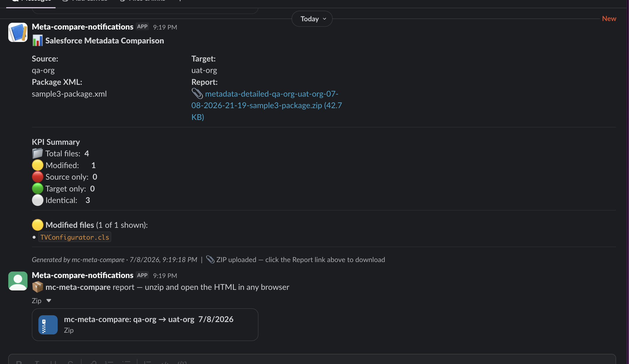Click the KPI Summary heading
The image size is (629, 364).
[x=56, y=142]
